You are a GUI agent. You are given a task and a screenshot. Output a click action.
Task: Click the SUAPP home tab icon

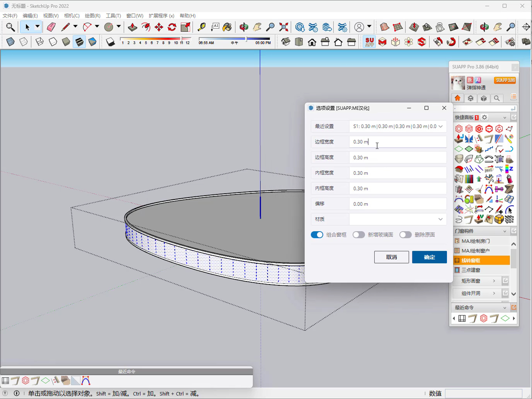457,98
